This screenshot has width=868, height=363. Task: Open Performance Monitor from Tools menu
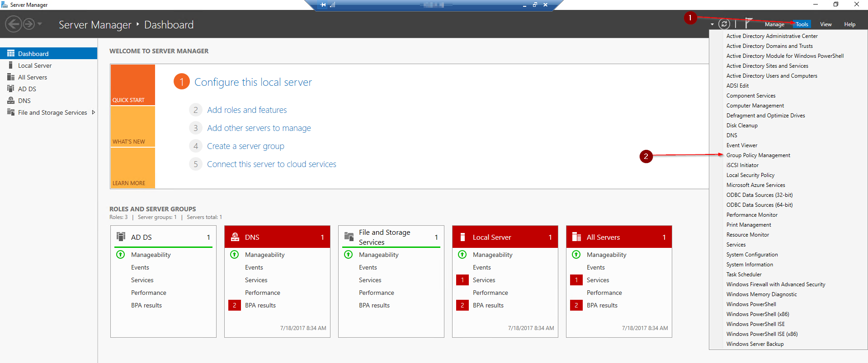pyautogui.click(x=752, y=215)
